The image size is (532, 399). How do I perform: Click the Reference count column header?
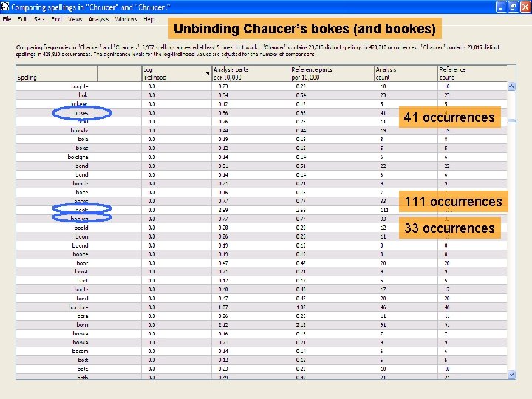tap(472, 73)
